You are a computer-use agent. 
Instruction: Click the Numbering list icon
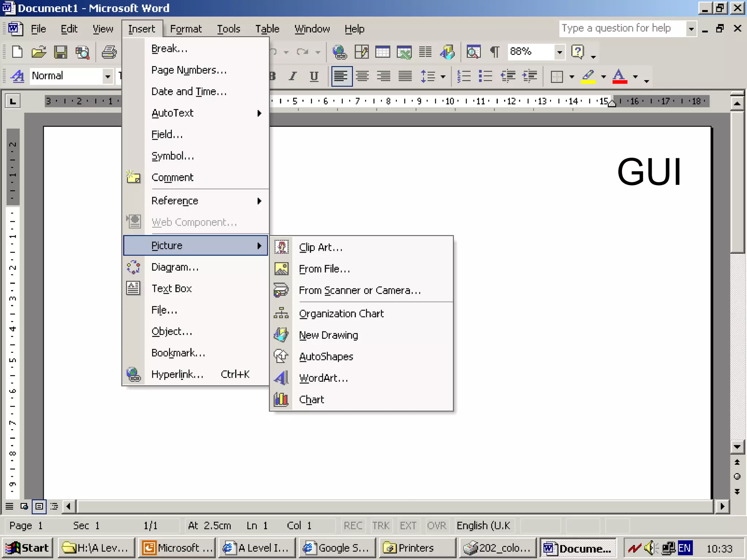(x=464, y=76)
